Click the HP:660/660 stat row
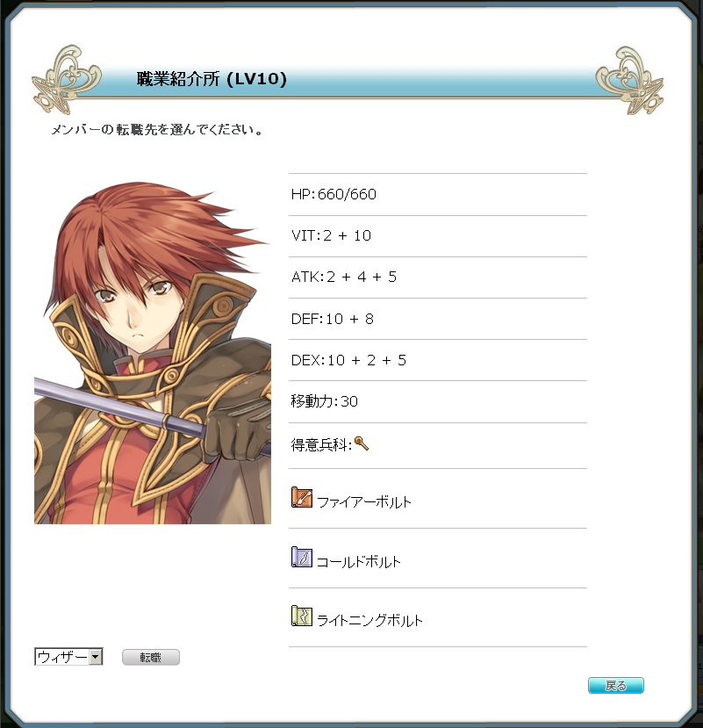Viewport: 703px width, 728px height. pos(438,195)
